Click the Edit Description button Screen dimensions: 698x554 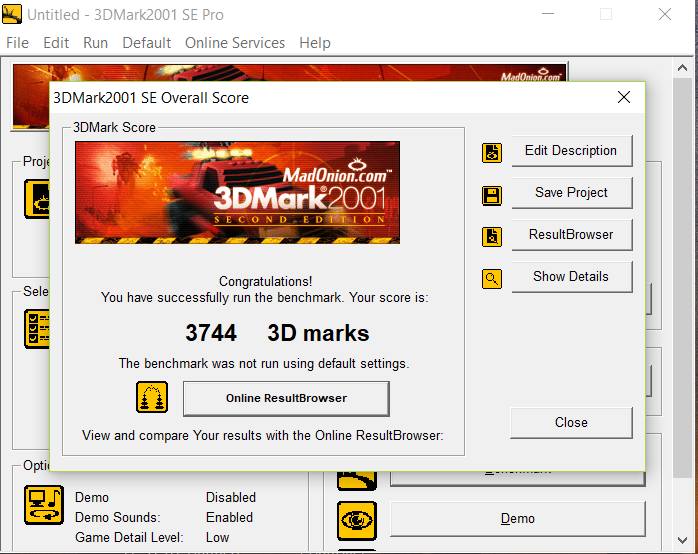tap(572, 151)
